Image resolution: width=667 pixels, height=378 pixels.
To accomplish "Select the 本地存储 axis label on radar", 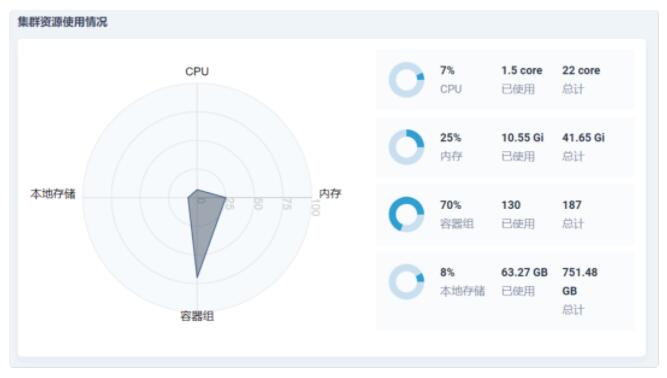I will 53,194.
